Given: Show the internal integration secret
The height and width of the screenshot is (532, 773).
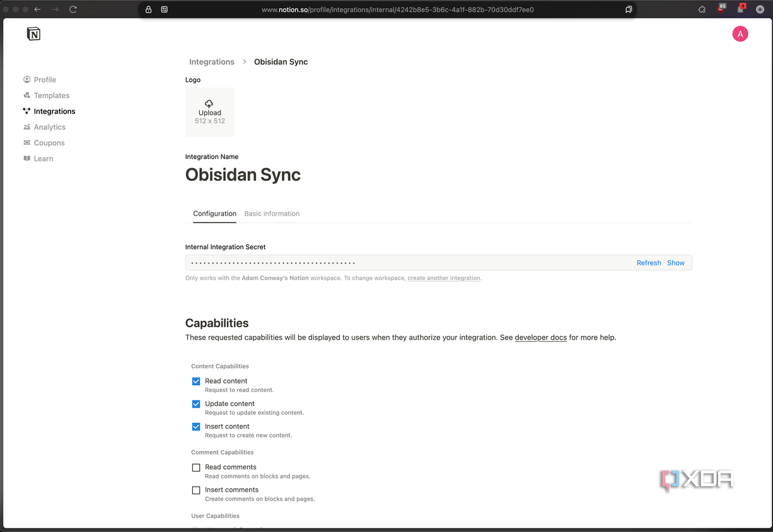Looking at the screenshot, I should click(676, 263).
